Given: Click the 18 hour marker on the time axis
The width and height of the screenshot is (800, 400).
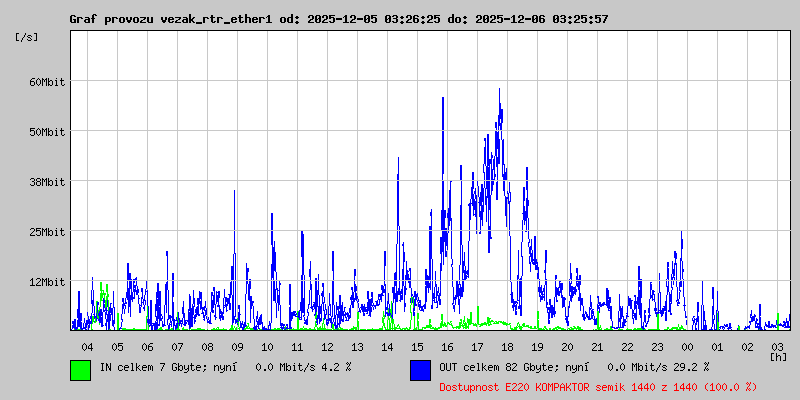Looking at the screenshot, I should coord(507,346).
